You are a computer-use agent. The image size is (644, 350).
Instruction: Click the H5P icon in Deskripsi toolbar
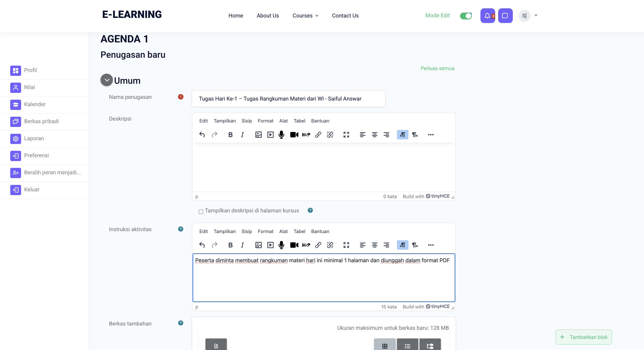point(306,135)
